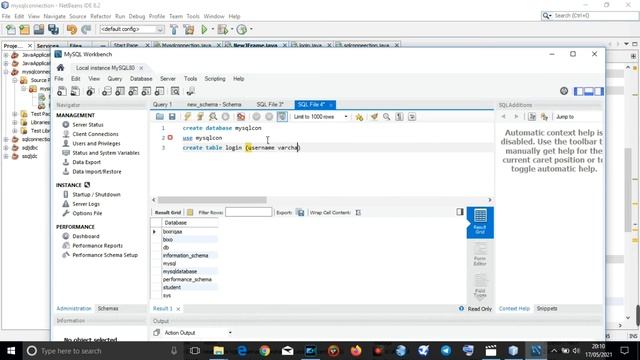Click the NetBeans Search field
This screenshot has width=640, height=360.
coord(590,16)
